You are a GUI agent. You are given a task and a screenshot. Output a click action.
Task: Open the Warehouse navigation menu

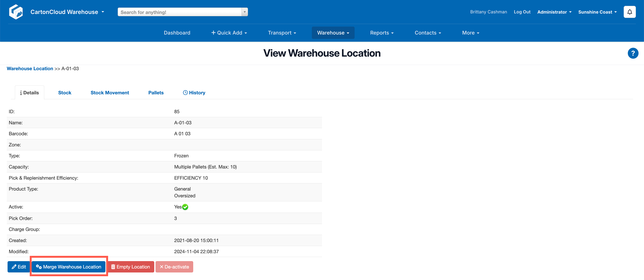point(333,33)
